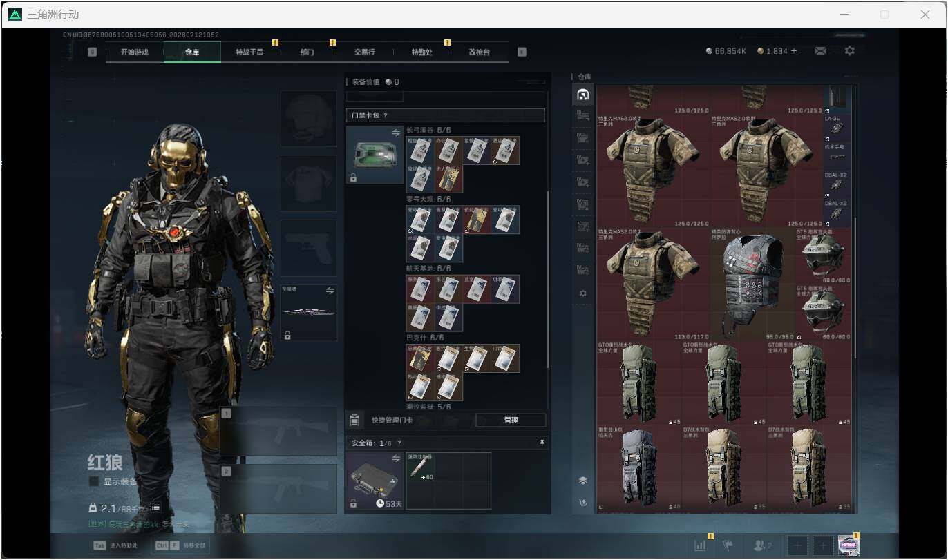Select the empty pistol equipment slot
948x560 pixels.
tap(309, 248)
